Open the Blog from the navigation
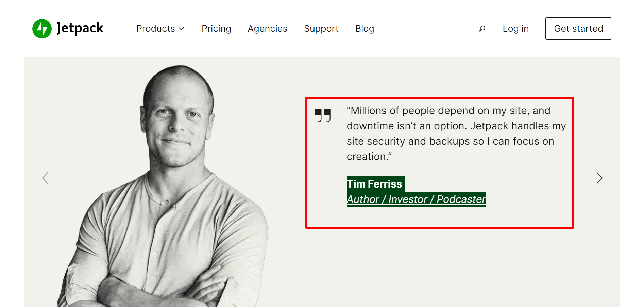644x307 pixels. coord(365,29)
